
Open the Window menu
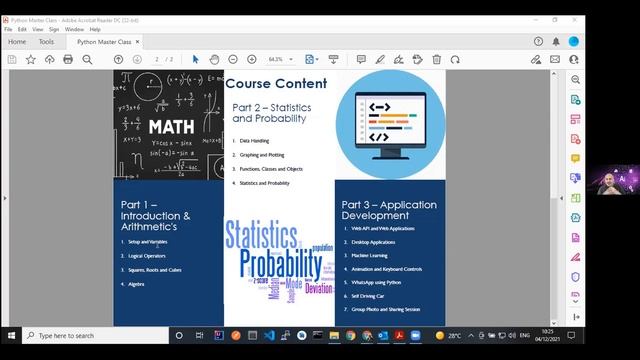(x=74, y=29)
